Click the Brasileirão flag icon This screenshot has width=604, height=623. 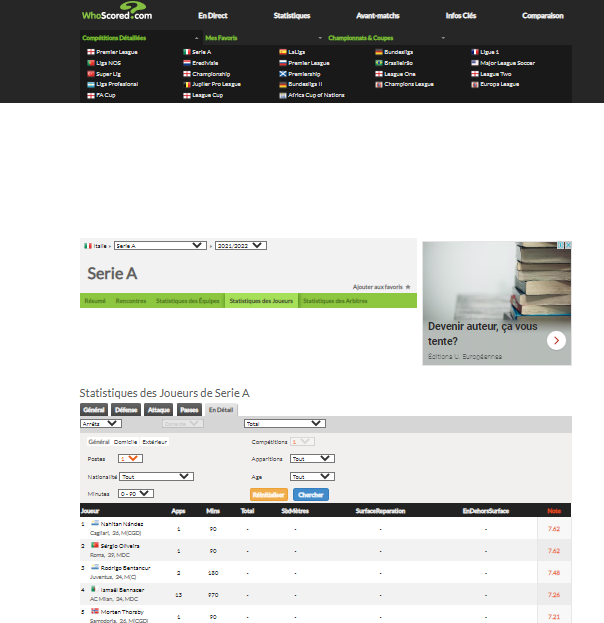click(380, 62)
